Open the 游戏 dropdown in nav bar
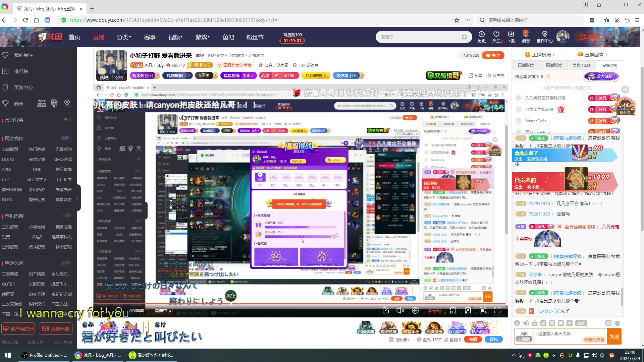This screenshot has width=644, height=362. tap(202, 37)
